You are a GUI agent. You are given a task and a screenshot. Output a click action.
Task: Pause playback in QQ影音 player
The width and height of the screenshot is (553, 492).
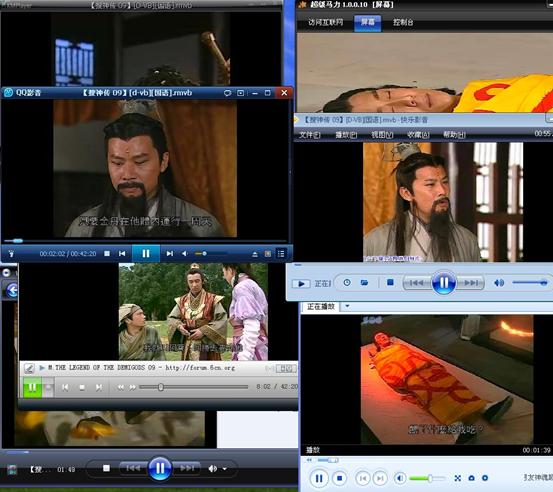click(146, 254)
